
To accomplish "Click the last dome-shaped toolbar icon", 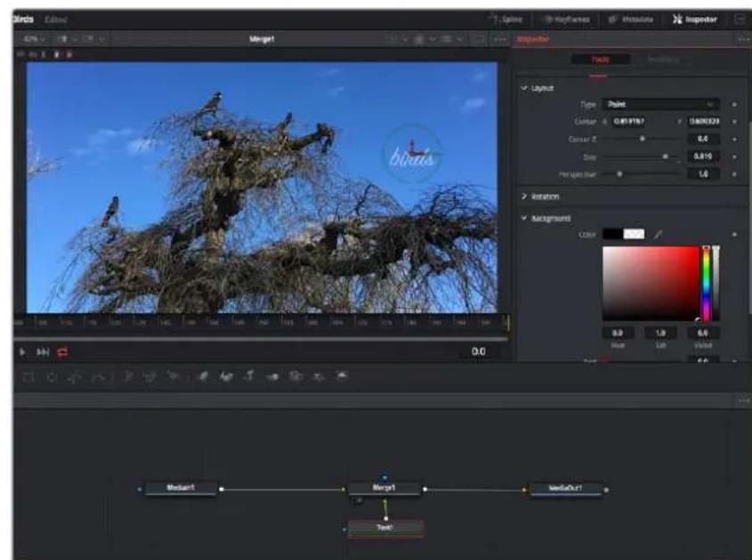I will click(342, 377).
